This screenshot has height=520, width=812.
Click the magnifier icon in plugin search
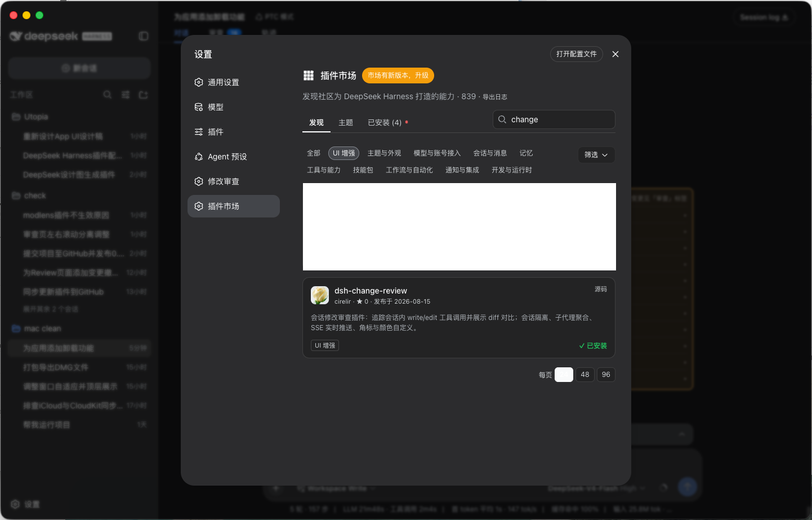coord(502,119)
